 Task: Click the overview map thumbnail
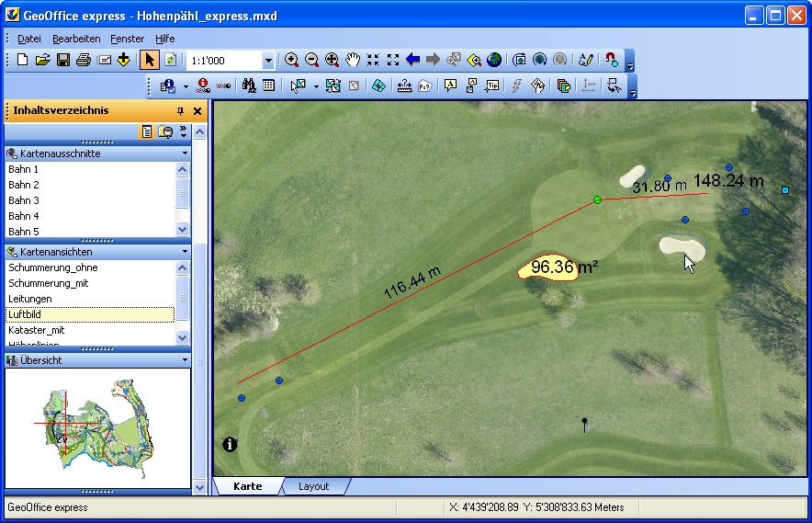[97, 428]
